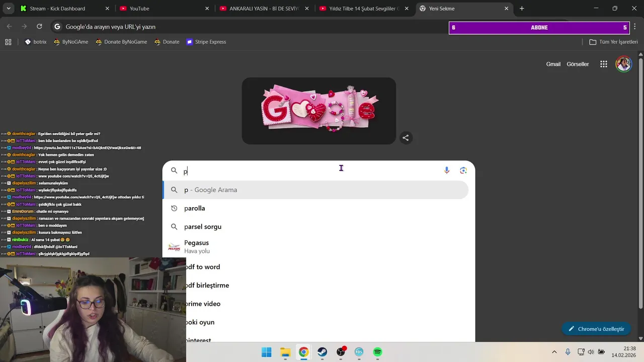Image resolution: width=644 pixels, height=362 pixels.
Task: Close the Stream - Kick Dashboard tab
Action: [x=107, y=9]
